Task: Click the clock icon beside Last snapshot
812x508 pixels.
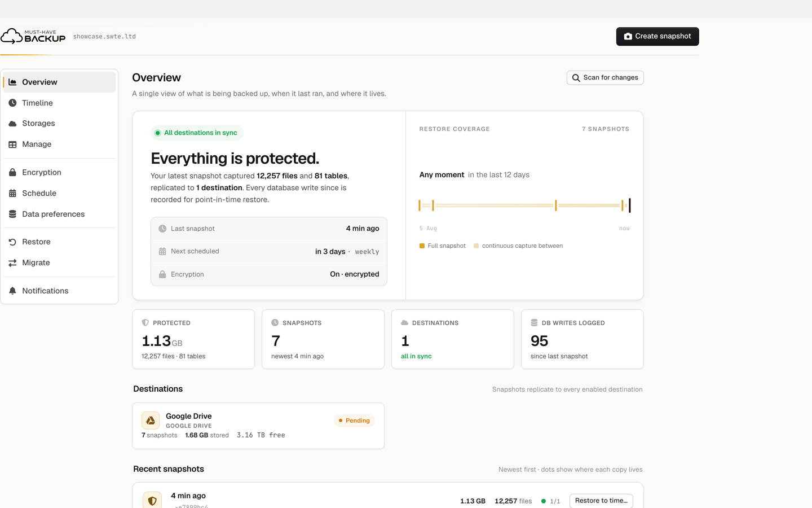Action: [x=162, y=229]
